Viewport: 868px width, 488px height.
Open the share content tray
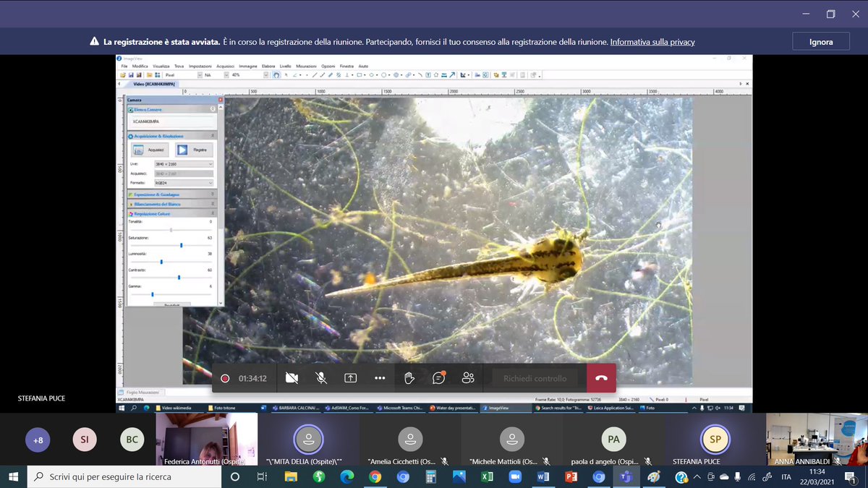tap(351, 378)
